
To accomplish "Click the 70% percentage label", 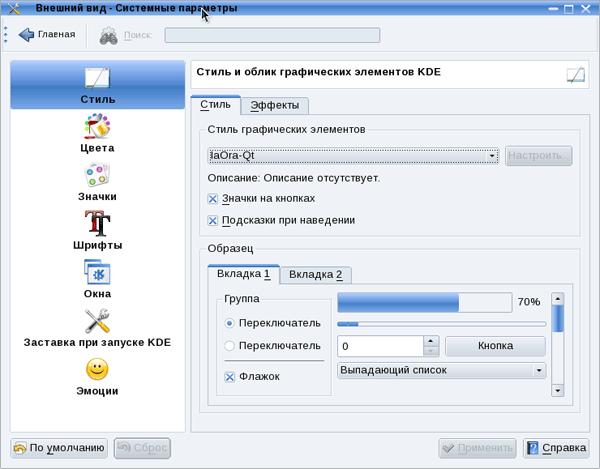I will [529, 302].
